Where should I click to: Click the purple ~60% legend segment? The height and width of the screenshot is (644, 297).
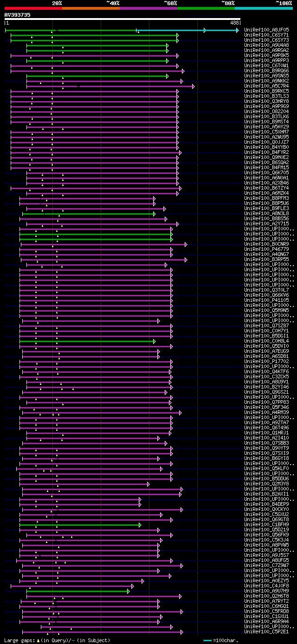(x=148, y=8)
